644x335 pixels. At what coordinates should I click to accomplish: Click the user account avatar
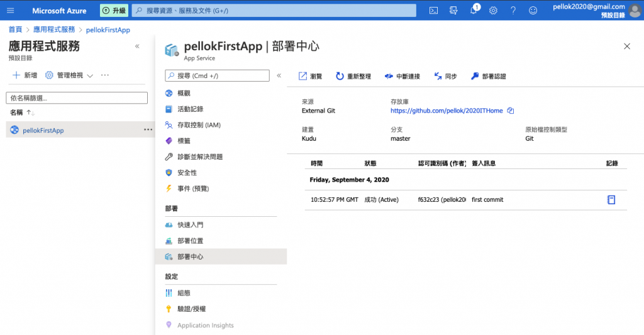click(635, 11)
